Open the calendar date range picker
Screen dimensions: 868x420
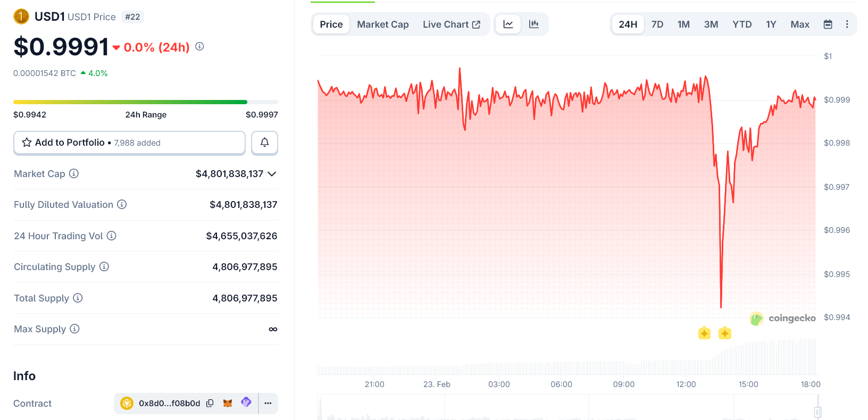(828, 24)
